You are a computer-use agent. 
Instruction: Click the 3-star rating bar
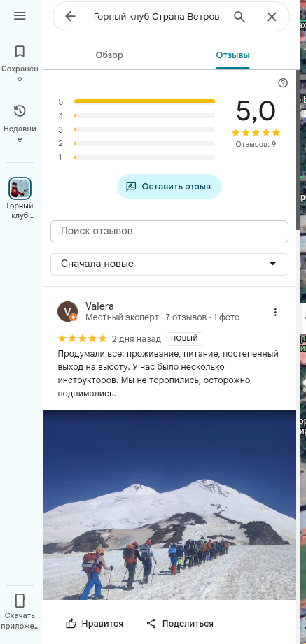(144, 130)
